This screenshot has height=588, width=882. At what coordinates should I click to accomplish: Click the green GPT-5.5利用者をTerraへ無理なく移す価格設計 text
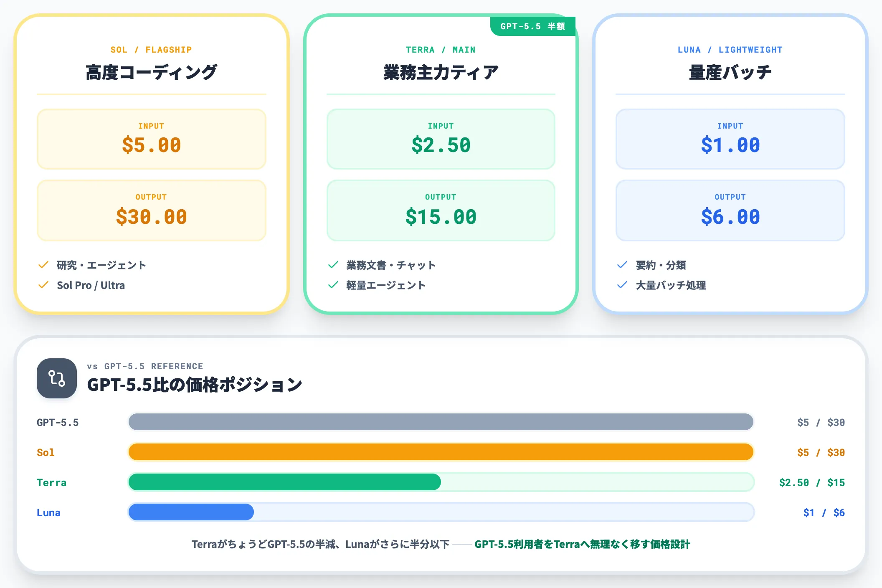(582, 544)
